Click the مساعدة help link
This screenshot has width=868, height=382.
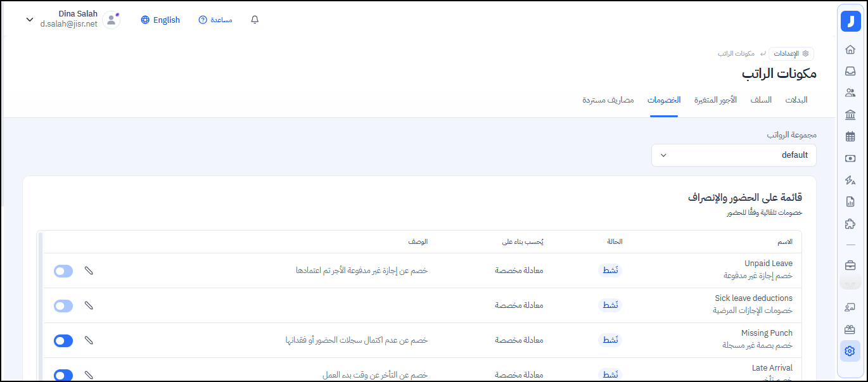215,20
